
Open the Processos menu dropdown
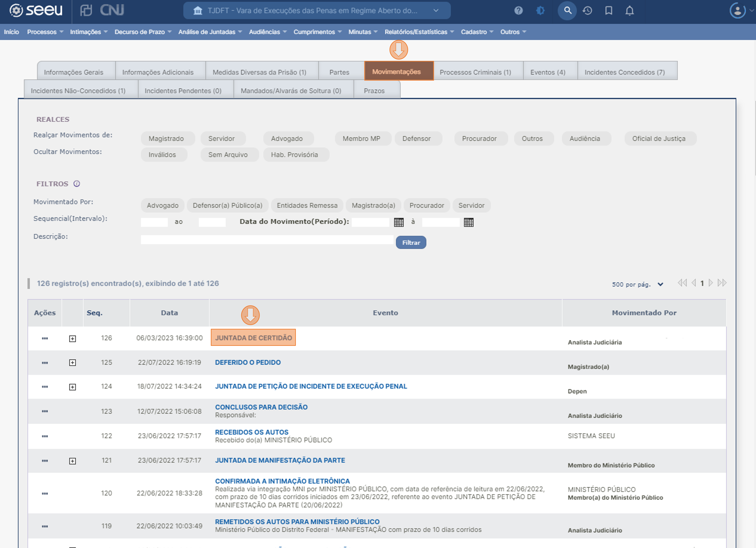click(45, 32)
